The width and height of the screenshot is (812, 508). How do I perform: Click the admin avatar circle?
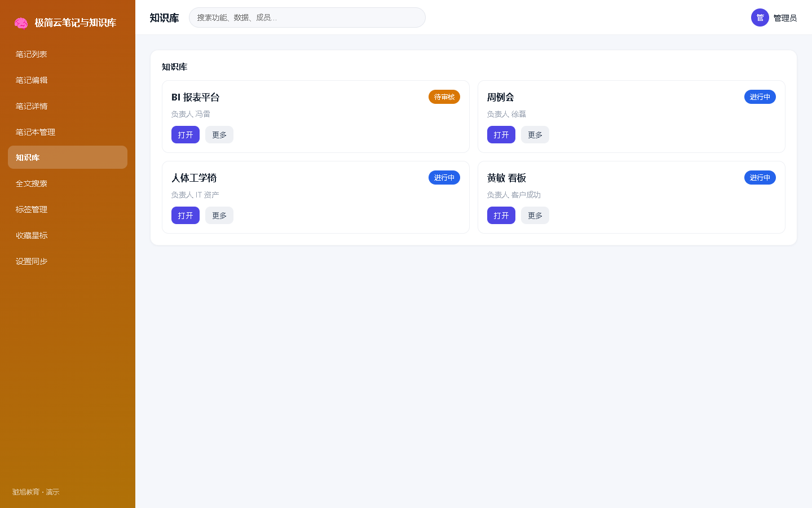(x=760, y=17)
